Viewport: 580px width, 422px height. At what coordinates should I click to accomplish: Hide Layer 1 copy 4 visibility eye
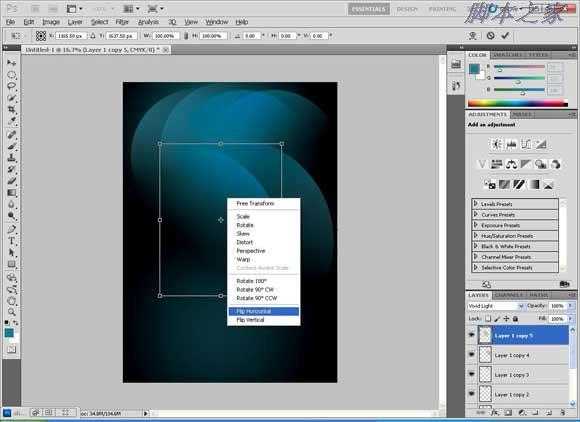coord(472,355)
